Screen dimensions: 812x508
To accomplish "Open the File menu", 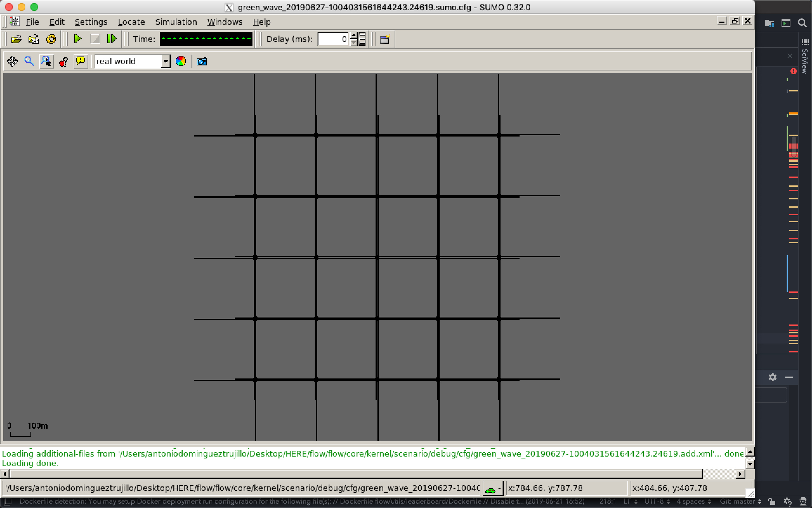I will pyautogui.click(x=32, y=22).
